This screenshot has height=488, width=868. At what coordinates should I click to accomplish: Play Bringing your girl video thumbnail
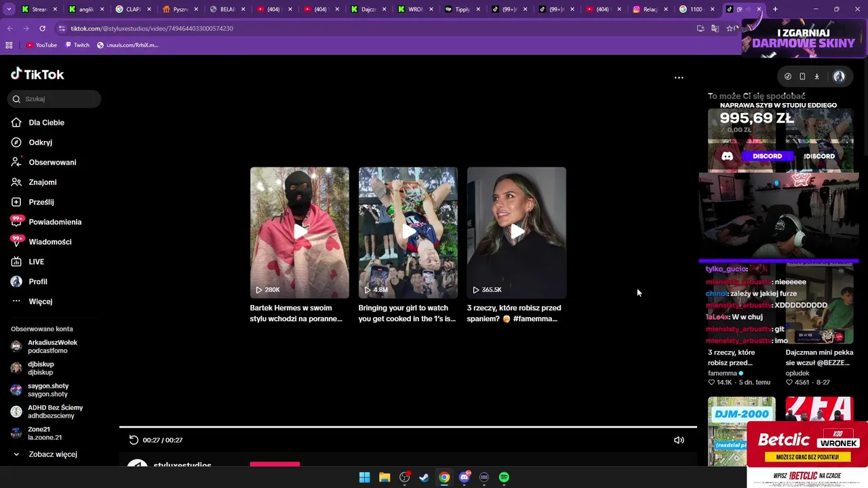(x=408, y=232)
